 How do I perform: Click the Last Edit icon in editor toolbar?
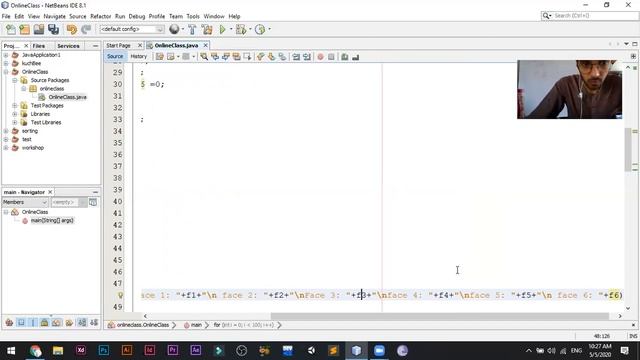[160, 57]
